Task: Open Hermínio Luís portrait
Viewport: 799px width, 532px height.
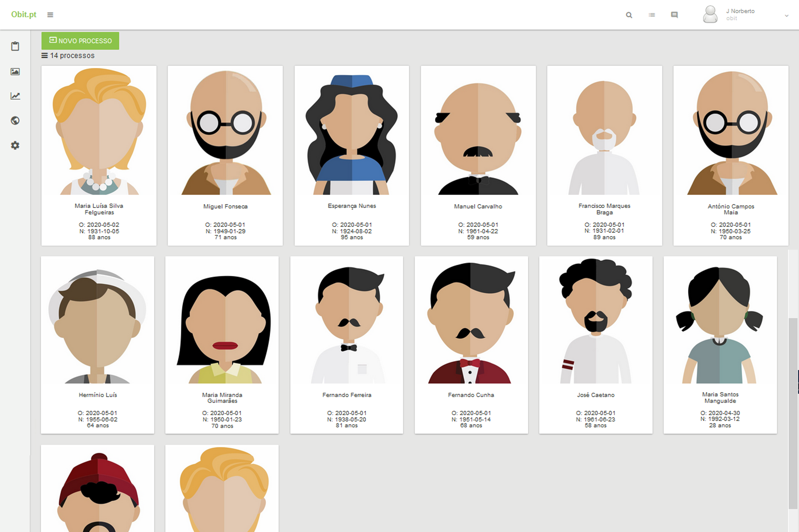Action: [x=97, y=326]
